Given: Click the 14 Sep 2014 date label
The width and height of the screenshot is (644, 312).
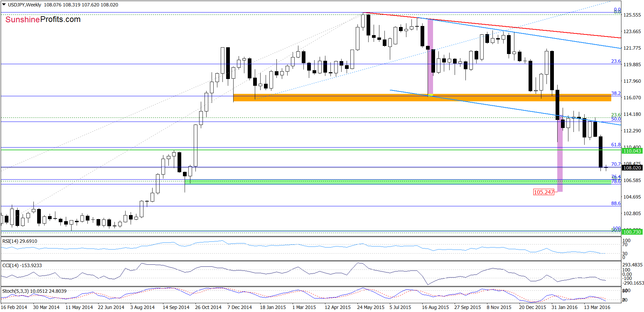Looking at the screenshot, I should (x=176, y=307).
